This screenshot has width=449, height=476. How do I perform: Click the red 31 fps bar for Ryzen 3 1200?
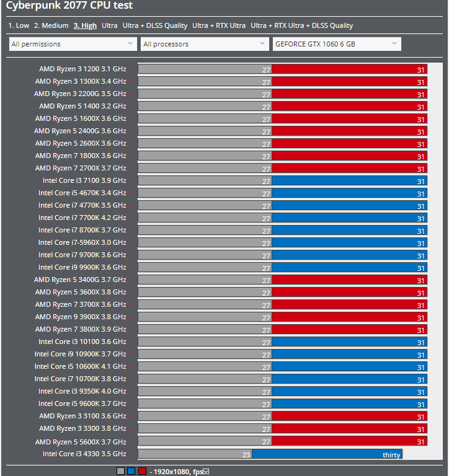(349, 69)
